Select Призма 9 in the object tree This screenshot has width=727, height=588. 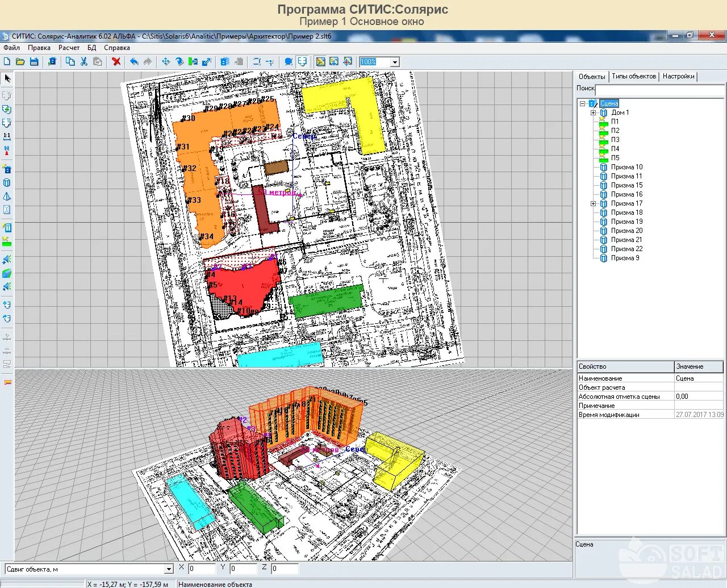click(625, 258)
